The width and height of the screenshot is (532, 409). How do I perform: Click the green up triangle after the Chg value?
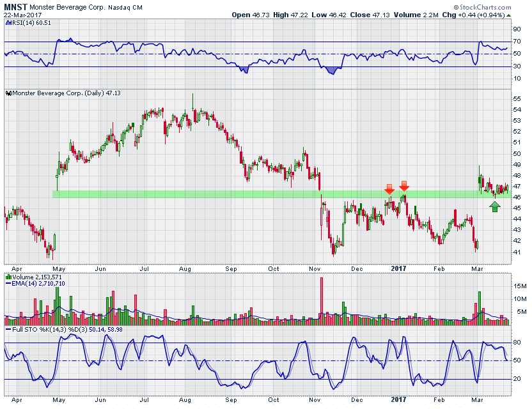(x=508, y=15)
